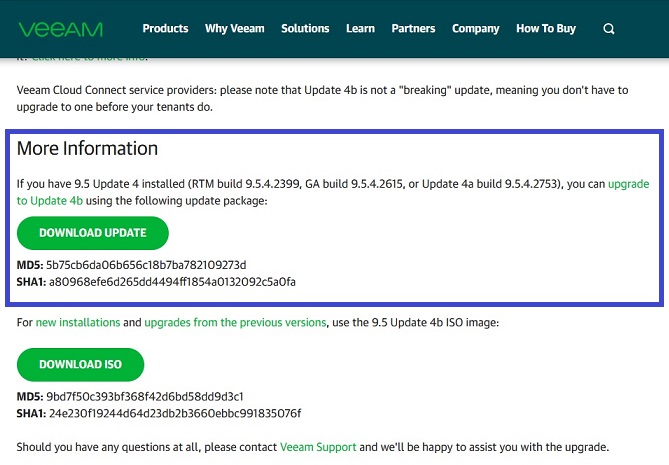The width and height of the screenshot is (669, 465).
Task: Click the Download Update button
Action: [x=93, y=233]
